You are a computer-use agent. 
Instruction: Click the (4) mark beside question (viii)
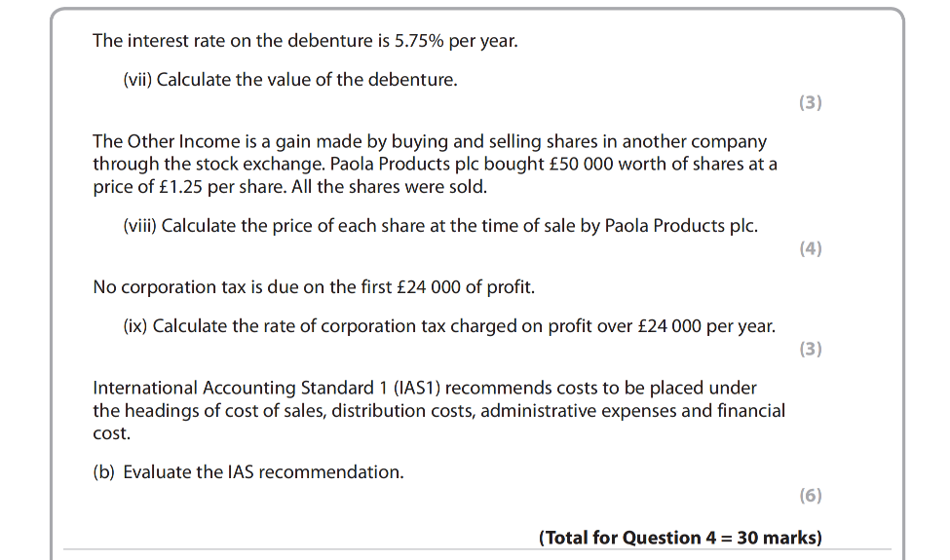(810, 248)
